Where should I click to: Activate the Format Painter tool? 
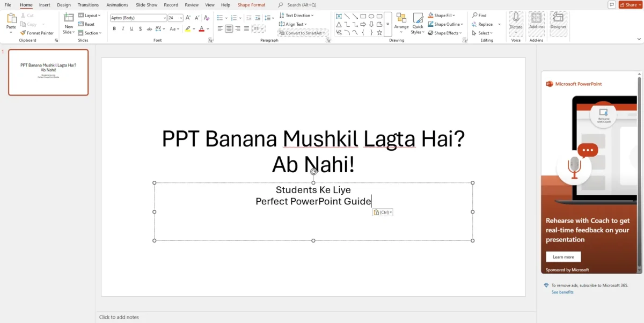point(37,33)
